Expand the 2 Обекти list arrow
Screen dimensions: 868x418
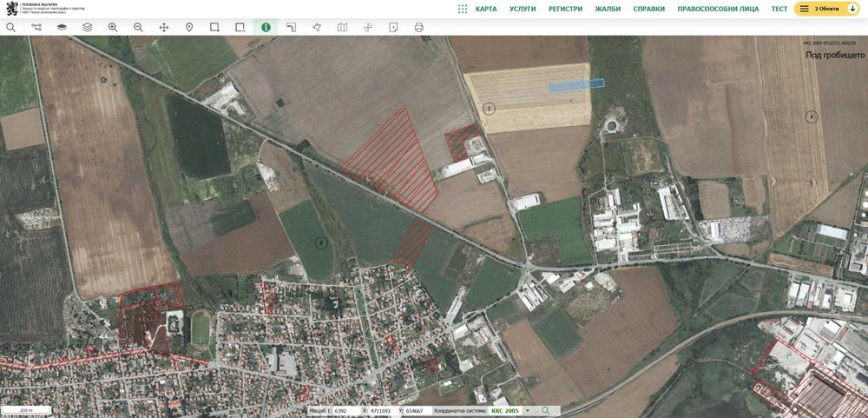point(854,9)
